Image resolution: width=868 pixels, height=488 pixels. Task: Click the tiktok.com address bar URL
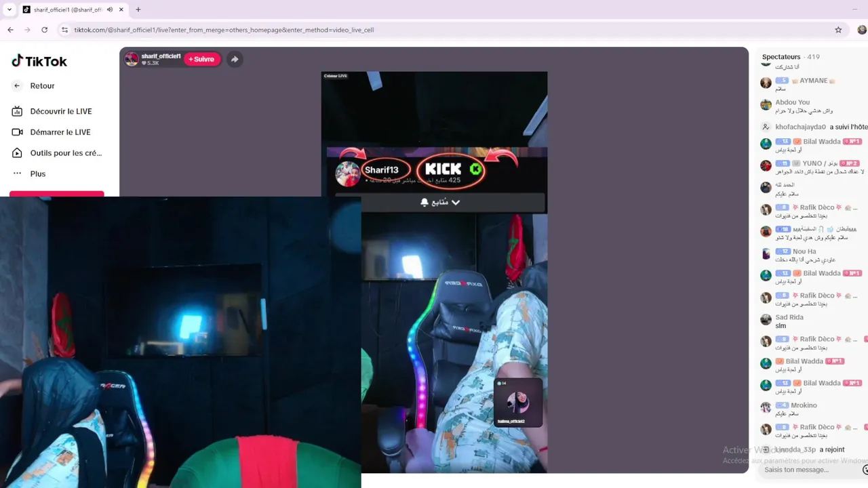click(x=224, y=30)
